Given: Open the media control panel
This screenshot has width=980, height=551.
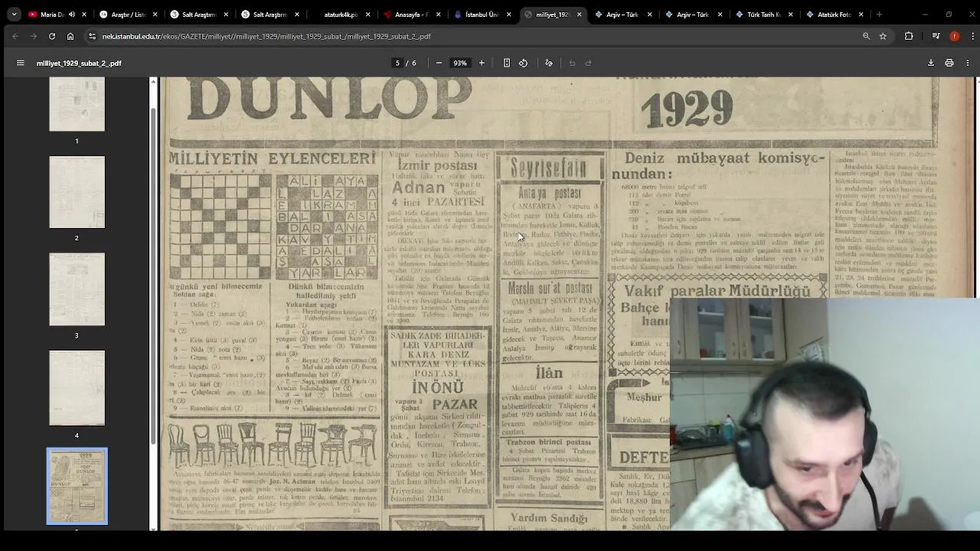Looking at the screenshot, I should 936,36.
